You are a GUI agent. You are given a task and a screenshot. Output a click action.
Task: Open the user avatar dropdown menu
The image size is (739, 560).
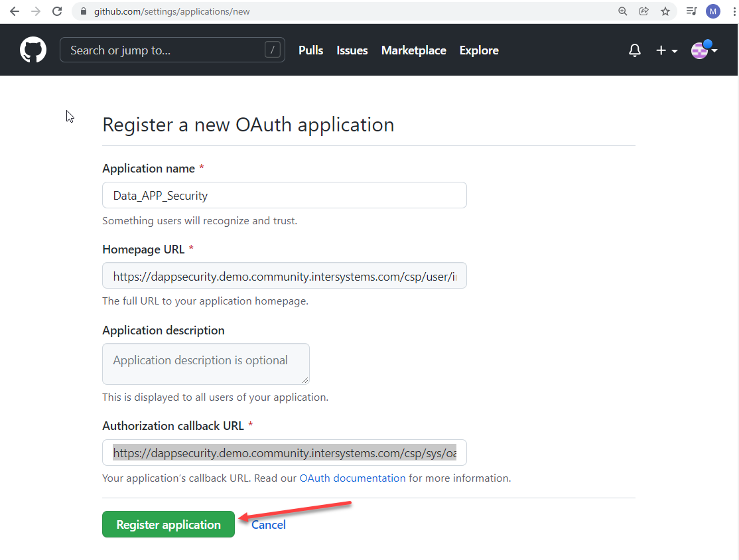704,50
